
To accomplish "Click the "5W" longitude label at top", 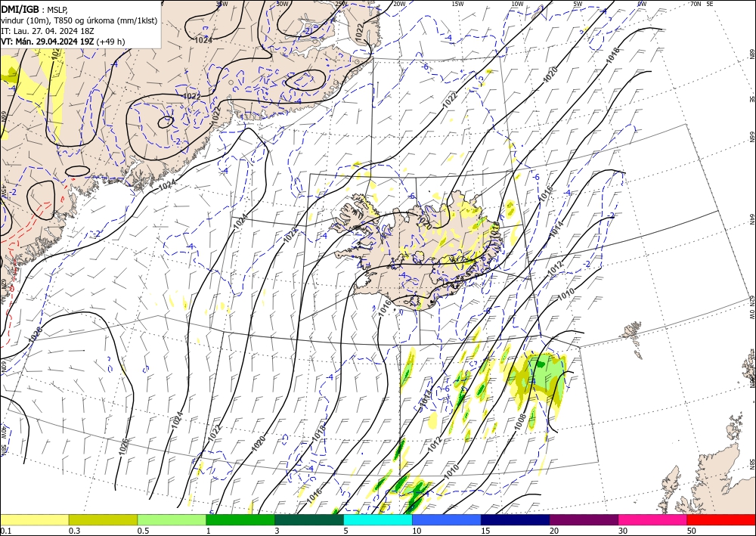I will [x=578, y=3].
